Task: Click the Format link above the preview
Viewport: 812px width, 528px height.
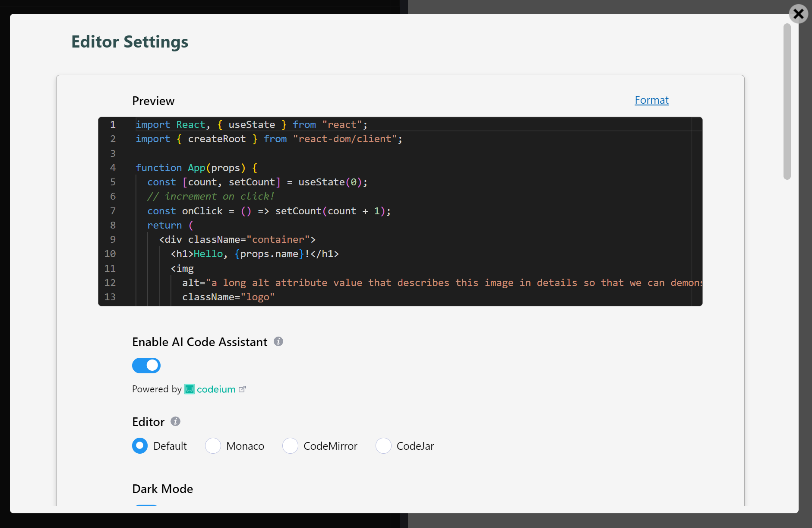Action: tap(651, 100)
